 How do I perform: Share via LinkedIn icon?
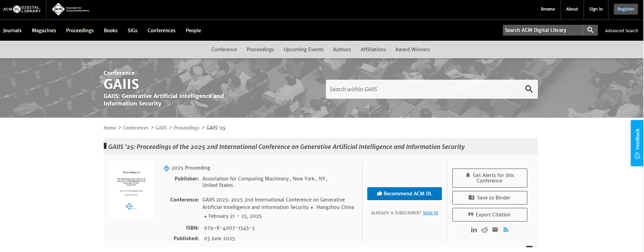pos(474,230)
